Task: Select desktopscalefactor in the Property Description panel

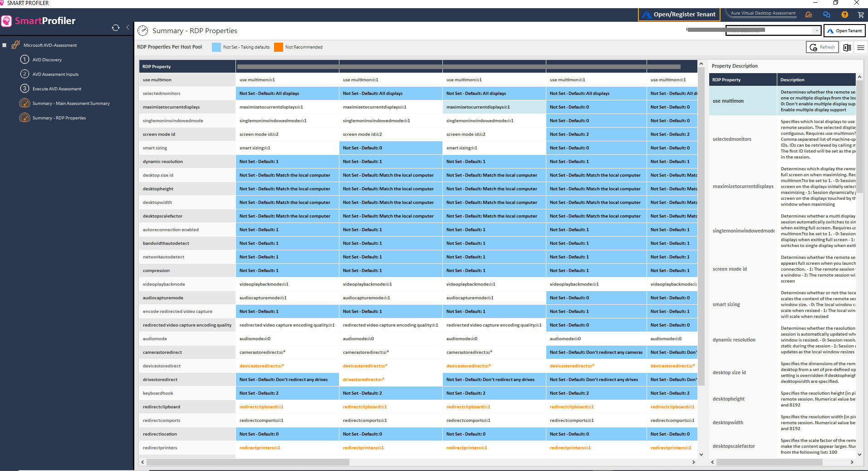Action: pos(743,446)
